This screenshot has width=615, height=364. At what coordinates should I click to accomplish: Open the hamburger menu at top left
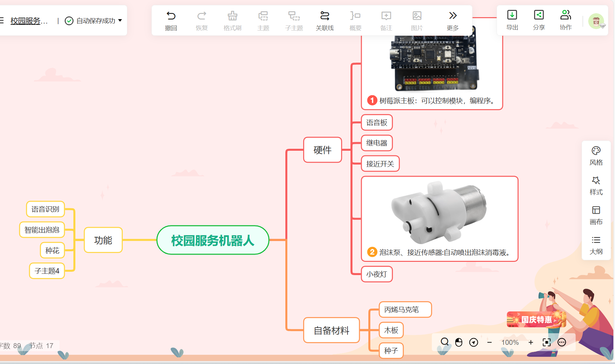pos(2,20)
